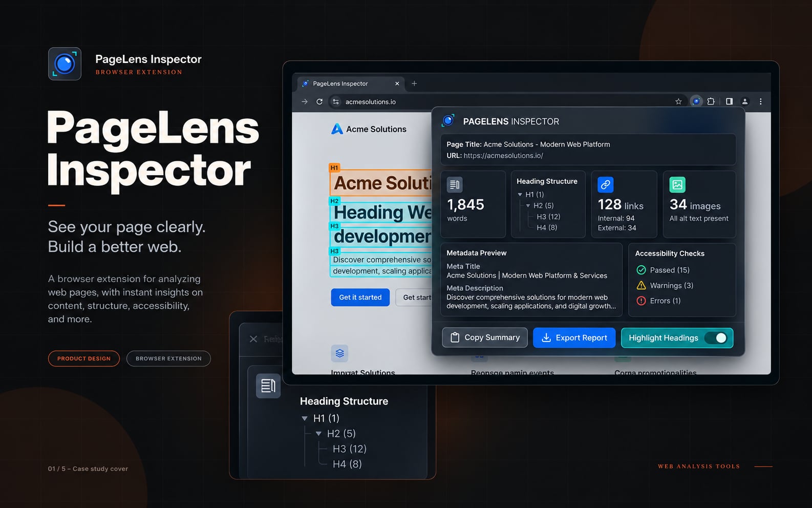Click the PRODUCT DESIGN tag pill
Image resolution: width=812 pixels, height=508 pixels.
coord(84,358)
